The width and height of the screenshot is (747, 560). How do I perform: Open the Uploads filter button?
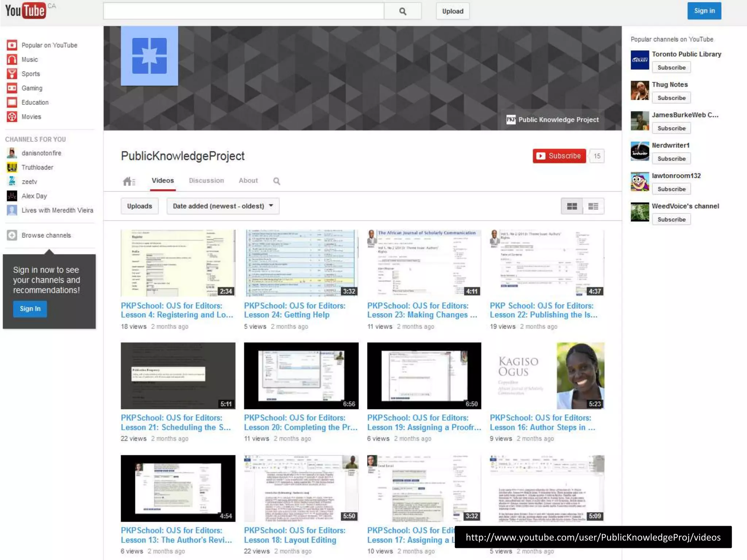click(x=140, y=206)
